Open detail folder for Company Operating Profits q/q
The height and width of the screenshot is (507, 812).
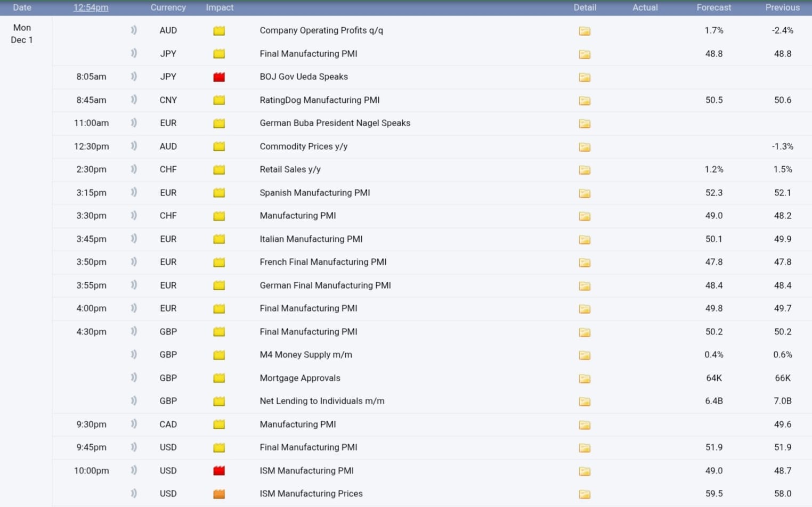pyautogui.click(x=584, y=31)
